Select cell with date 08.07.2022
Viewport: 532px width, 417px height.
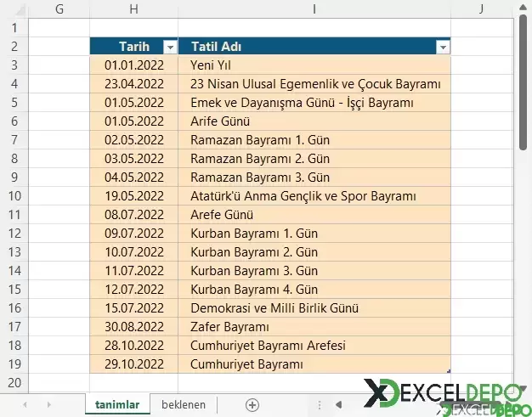(134, 215)
